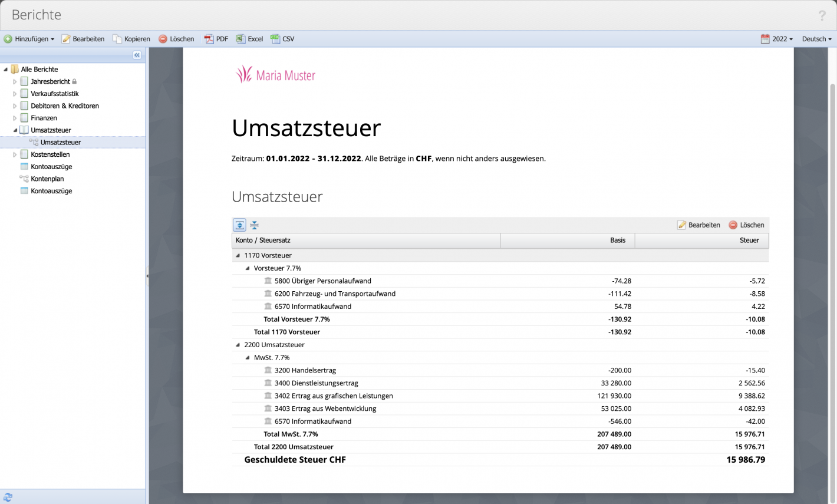
Task: Export the report to Excel
Action: 249,39
